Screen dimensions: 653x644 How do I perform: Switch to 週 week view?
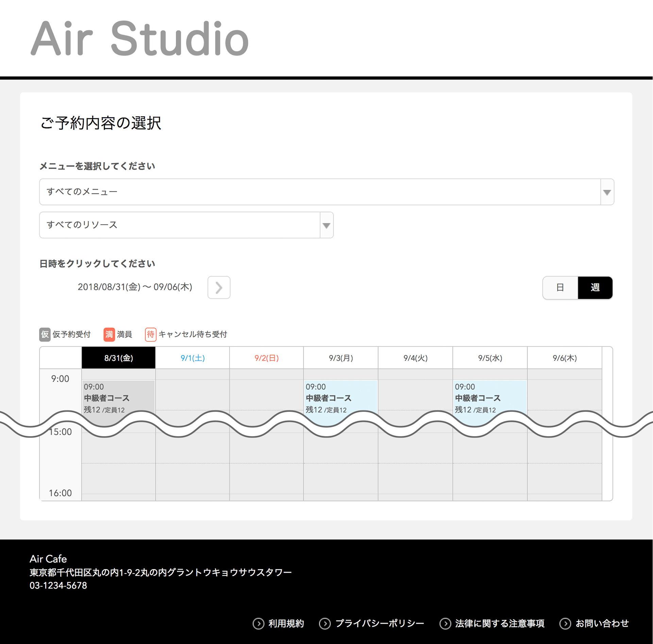[595, 288]
